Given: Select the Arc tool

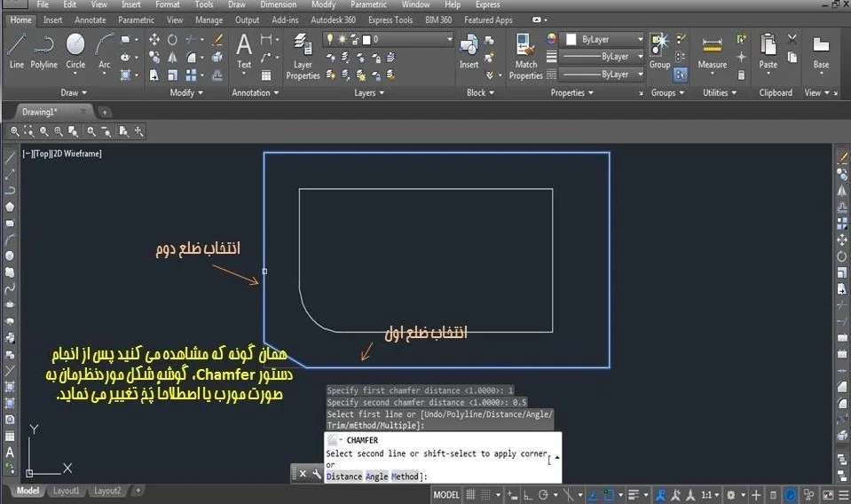Looking at the screenshot, I should pos(104,51).
